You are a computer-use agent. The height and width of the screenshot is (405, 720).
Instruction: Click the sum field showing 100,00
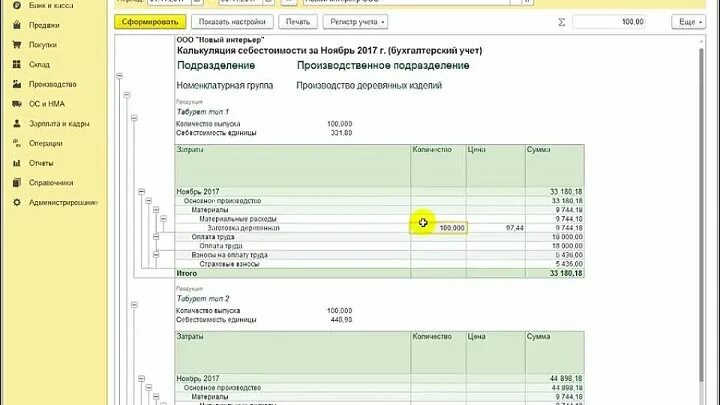pos(609,22)
